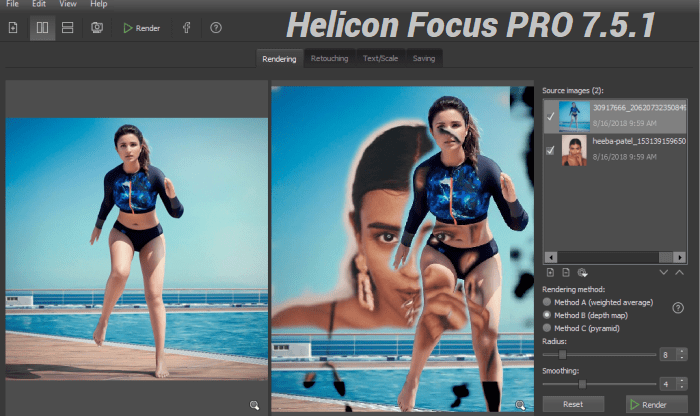Viewport: 700px width, 416px height.
Task: Uncheck the heeba-patel source image
Action: pos(550,150)
